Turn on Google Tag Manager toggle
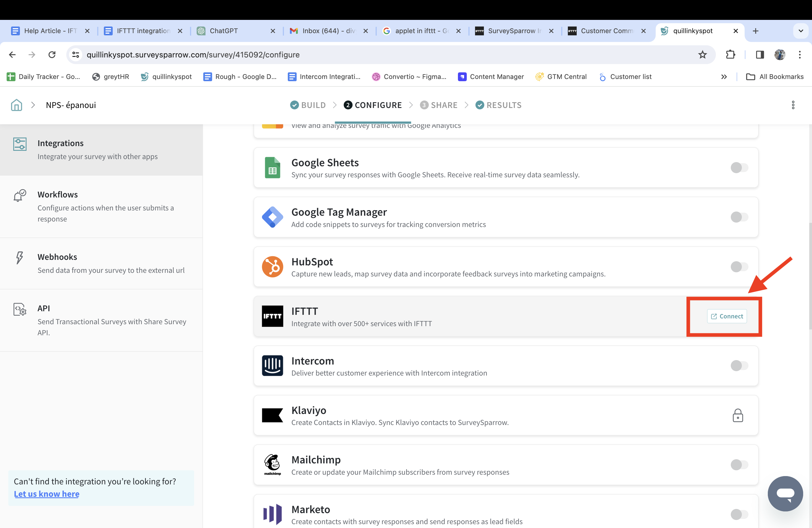 point(739,217)
